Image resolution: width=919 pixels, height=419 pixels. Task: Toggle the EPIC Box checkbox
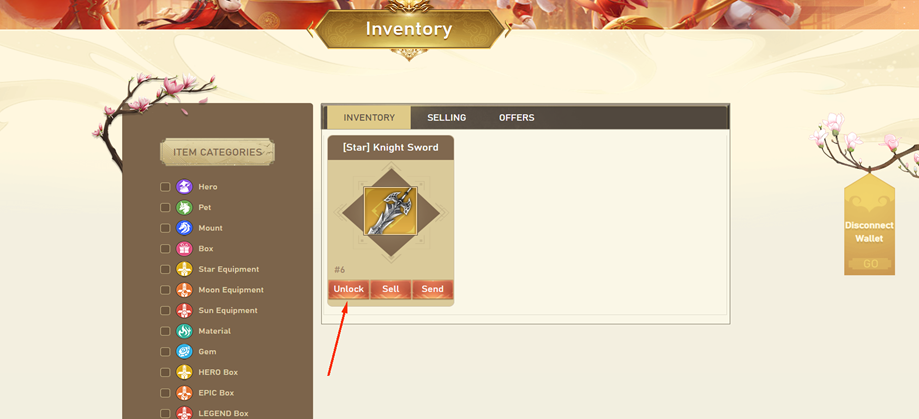coord(165,393)
